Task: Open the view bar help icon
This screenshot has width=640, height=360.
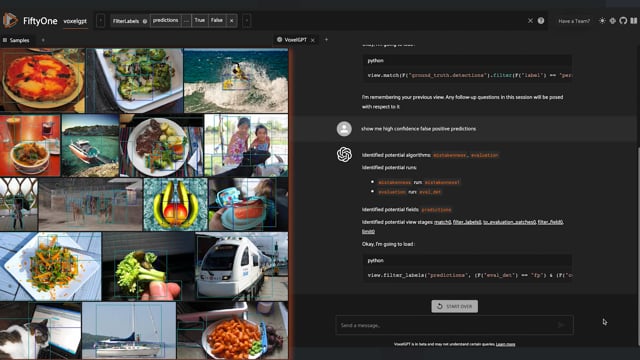Action: tap(541, 20)
